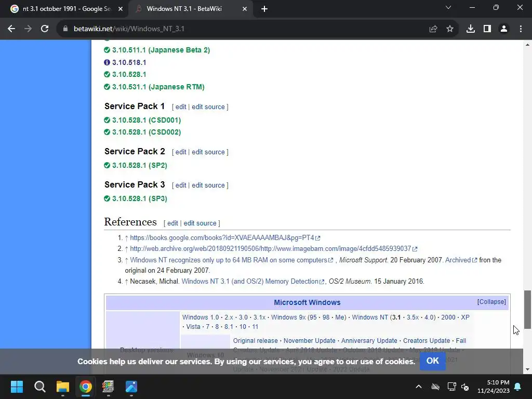Open Chrome's three-dot menu
The height and width of the screenshot is (399, 532).
point(521,29)
